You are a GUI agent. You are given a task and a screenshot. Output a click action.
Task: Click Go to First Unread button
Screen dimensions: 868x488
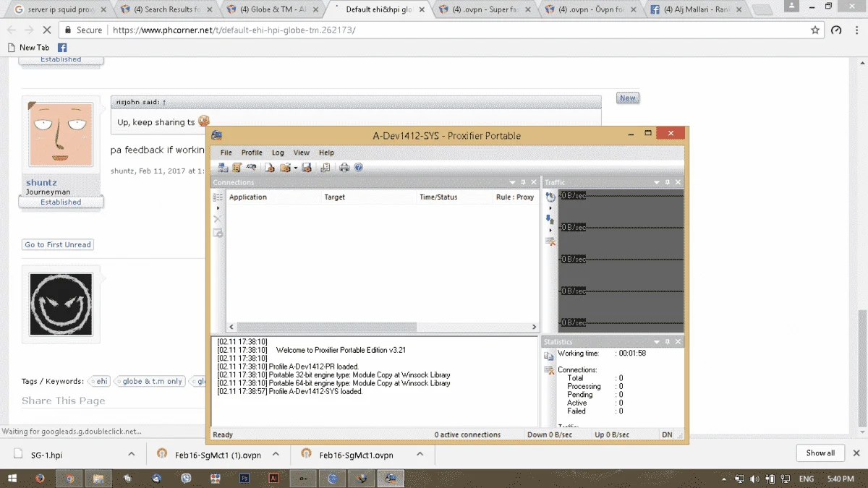[x=58, y=244]
